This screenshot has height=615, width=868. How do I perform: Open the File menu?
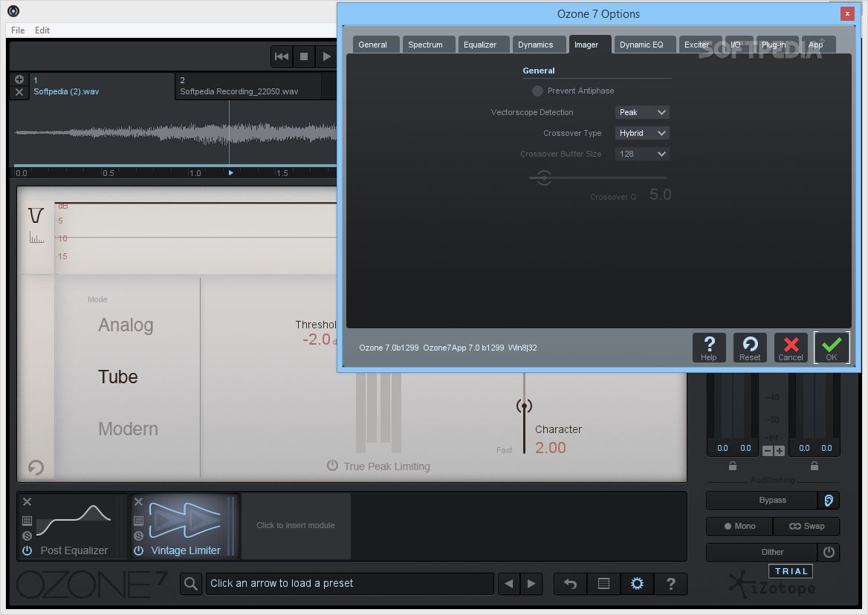[18, 30]
